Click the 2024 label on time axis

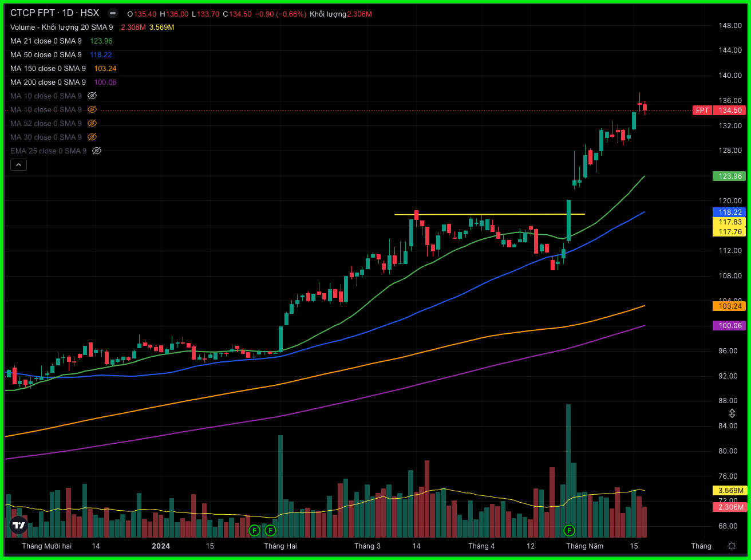point(161,546)
